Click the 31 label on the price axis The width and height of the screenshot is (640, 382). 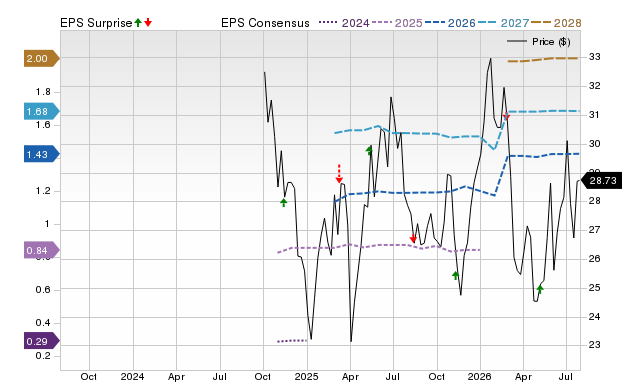(x=595, y=115)
